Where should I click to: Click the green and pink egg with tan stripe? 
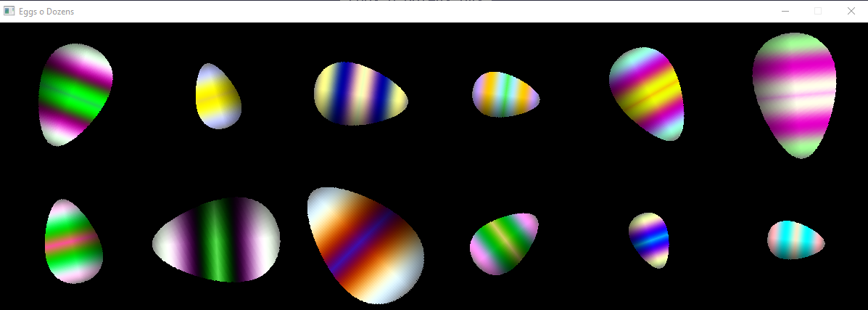(x=504, y=244)
